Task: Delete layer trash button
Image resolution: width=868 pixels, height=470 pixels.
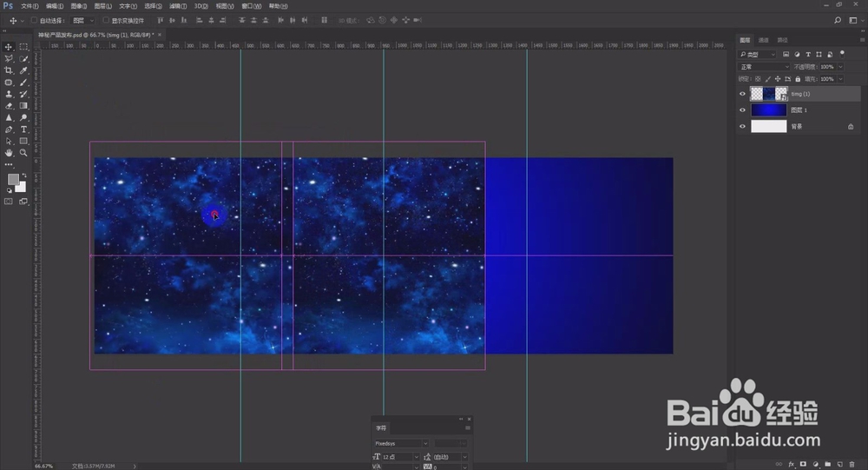Action: [x=852, y=465]
